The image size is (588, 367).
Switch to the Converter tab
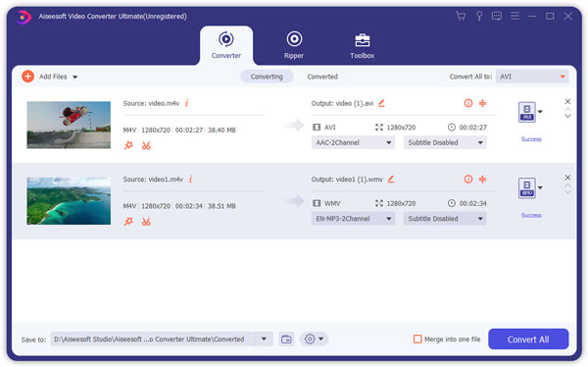click(x=226, y=45)
